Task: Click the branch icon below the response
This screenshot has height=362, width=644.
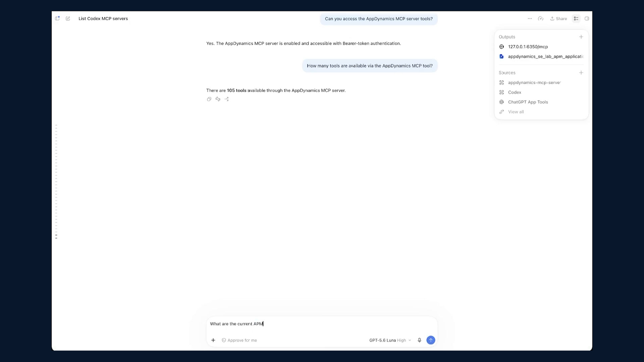Action: (x=226, y=99)
